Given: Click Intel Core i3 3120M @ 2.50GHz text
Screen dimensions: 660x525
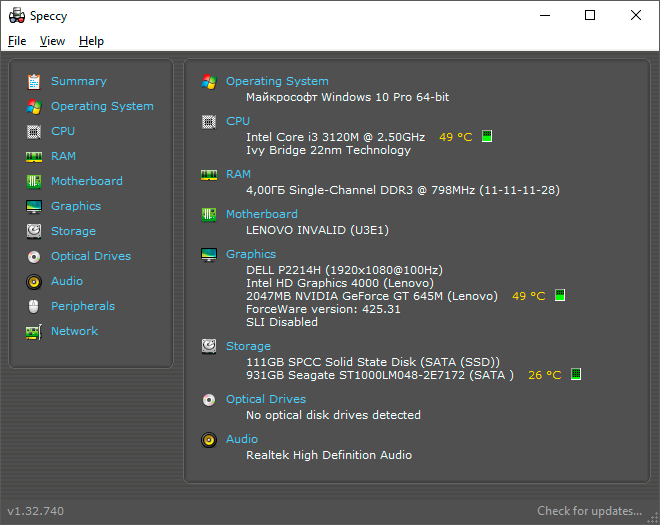Looking at the screenshot, I should pyautogui.click(x=335, y=137).
